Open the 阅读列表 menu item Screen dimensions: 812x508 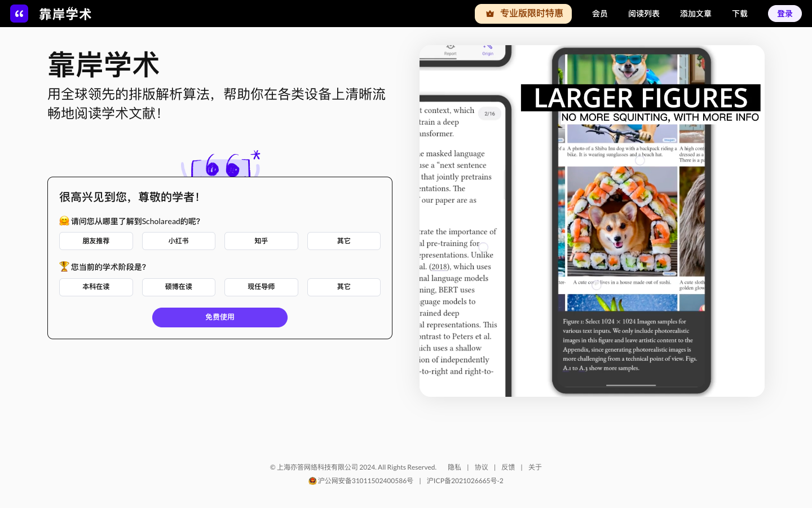point(644,14)
